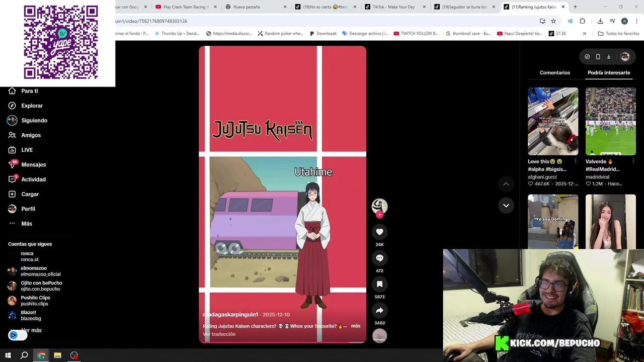Open Chrome three-dot menu
Screen dimensions: 644x362
point(636,21)
